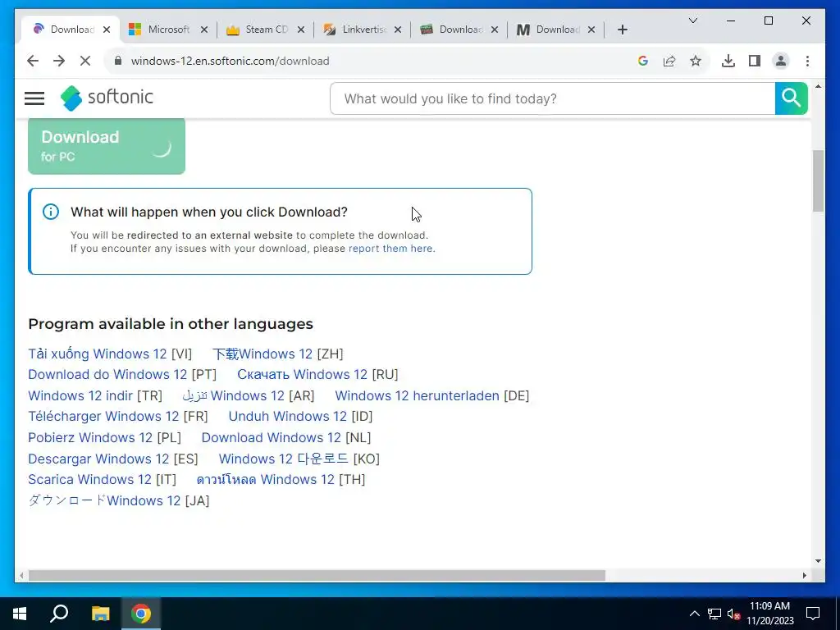
Task: Open the Windows 12 [KO] Korean link
Action: pyautogui.click(x=283, y=459)
